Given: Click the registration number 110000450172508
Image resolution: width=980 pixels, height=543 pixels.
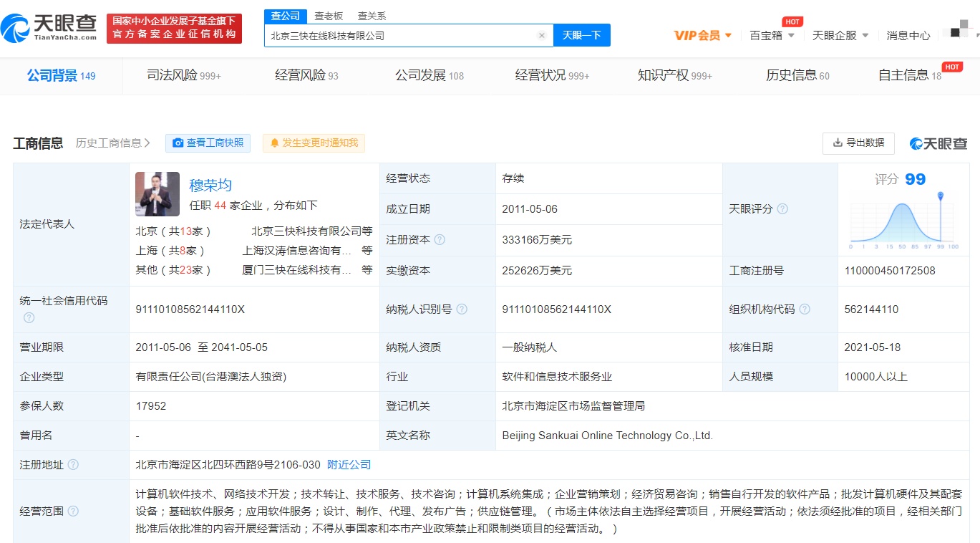Looking at the screenshot, I should point(890,271).
